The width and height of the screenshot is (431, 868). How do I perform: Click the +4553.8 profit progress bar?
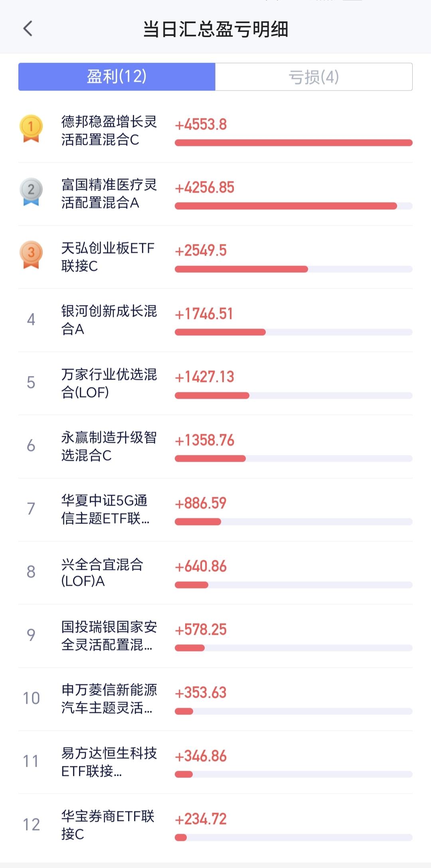[294, 143]
